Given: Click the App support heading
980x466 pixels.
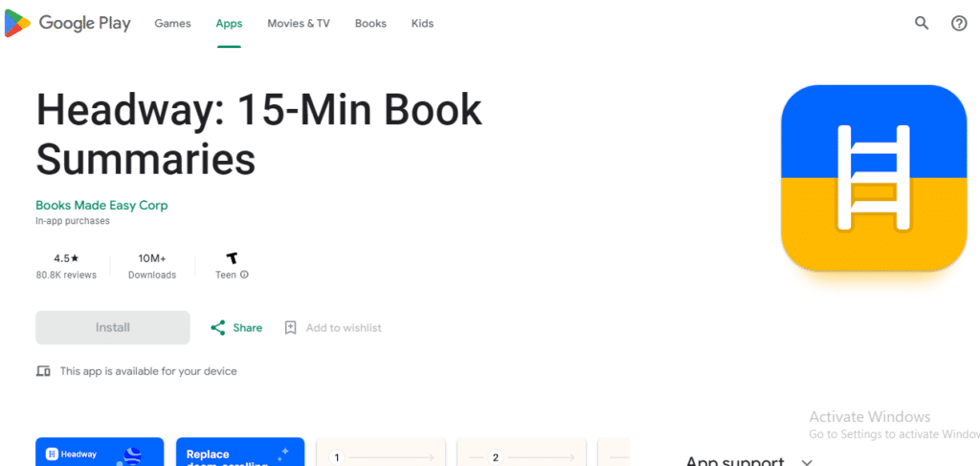Looking at the screenshot, I should coord(734,461).
